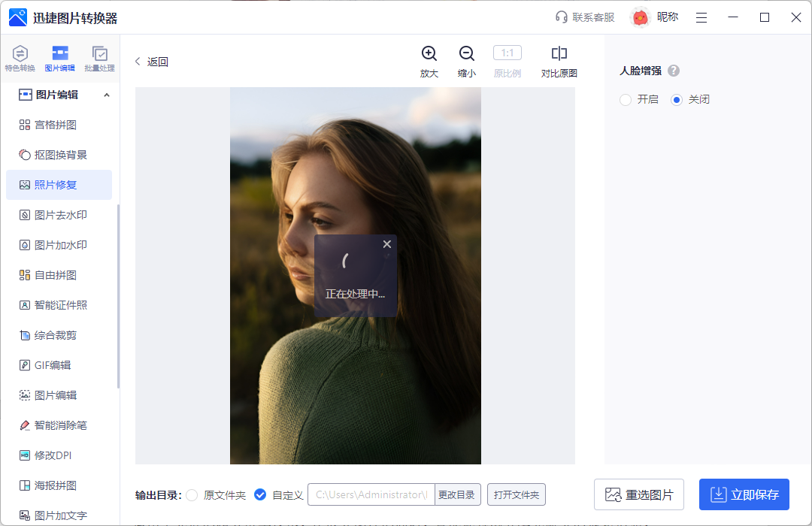812x526 pixels.
Task: Collapse the 图片编辑 sidebar section
Action: tap(107, 95)
